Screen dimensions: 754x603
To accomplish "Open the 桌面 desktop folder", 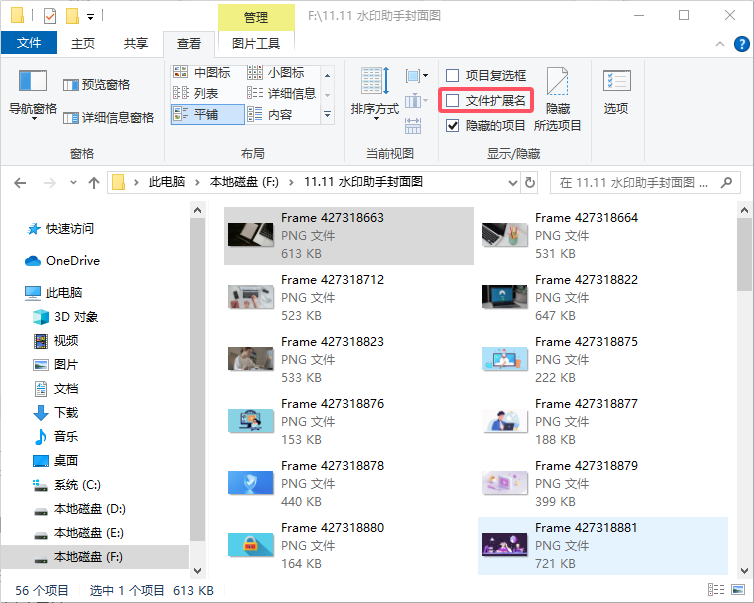I will point(56,461).
